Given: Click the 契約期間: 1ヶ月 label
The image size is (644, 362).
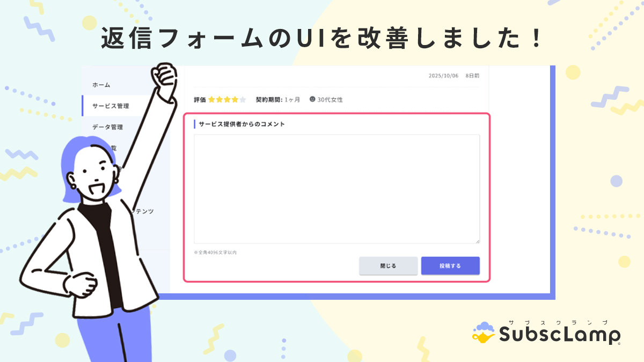Looking at the screenshot, I should (x=278, y=100).
